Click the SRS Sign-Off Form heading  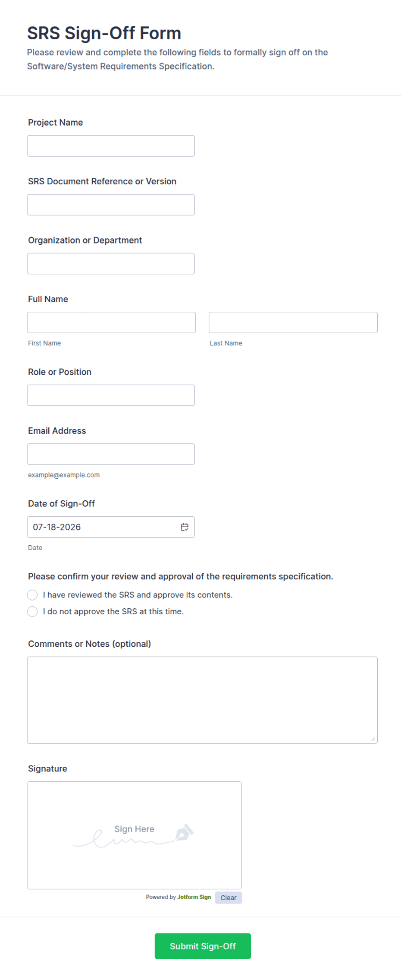(x=104, y=33)
